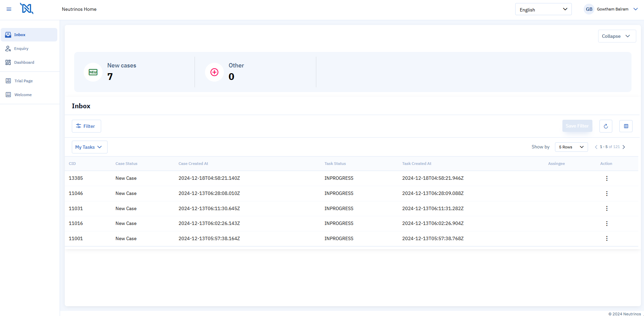Go to next page of results
Image resolution: width=644 pixels, height=316 pixels.
pyautogui.click(x=624, y=147)
